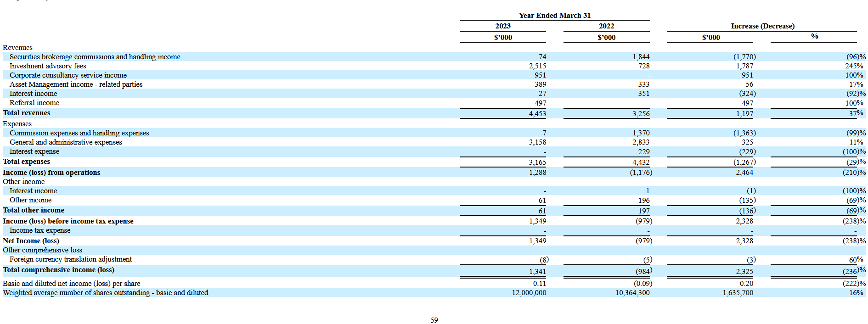Click the 'Expenses' section label
The width and height of the screenshot is (868, 324).
17,124
